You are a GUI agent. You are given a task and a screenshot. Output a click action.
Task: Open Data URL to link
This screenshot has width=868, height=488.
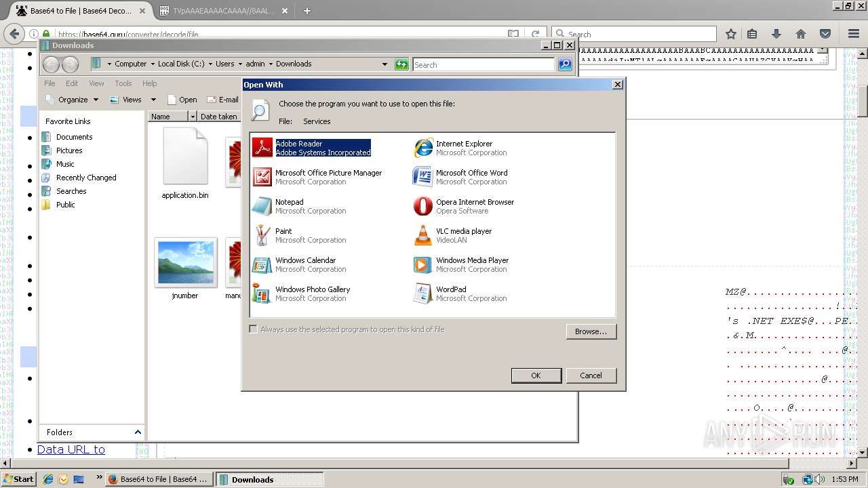[71, 449]
